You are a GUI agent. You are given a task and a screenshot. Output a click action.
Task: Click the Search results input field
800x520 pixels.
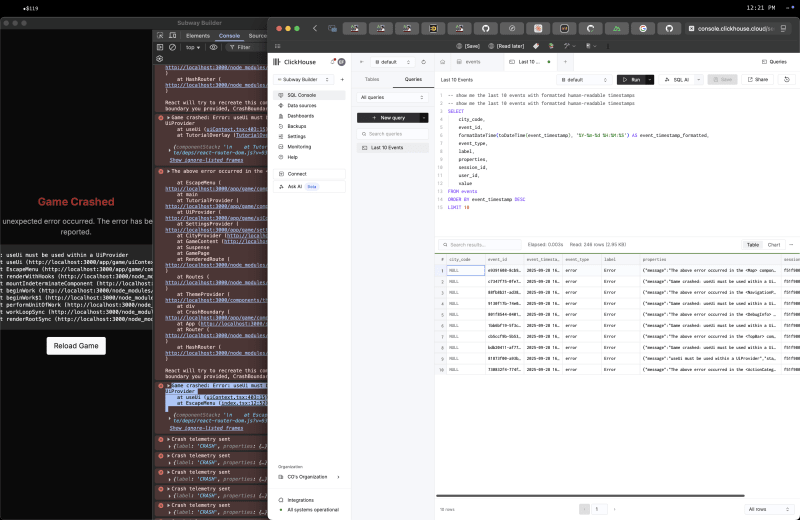480,244
